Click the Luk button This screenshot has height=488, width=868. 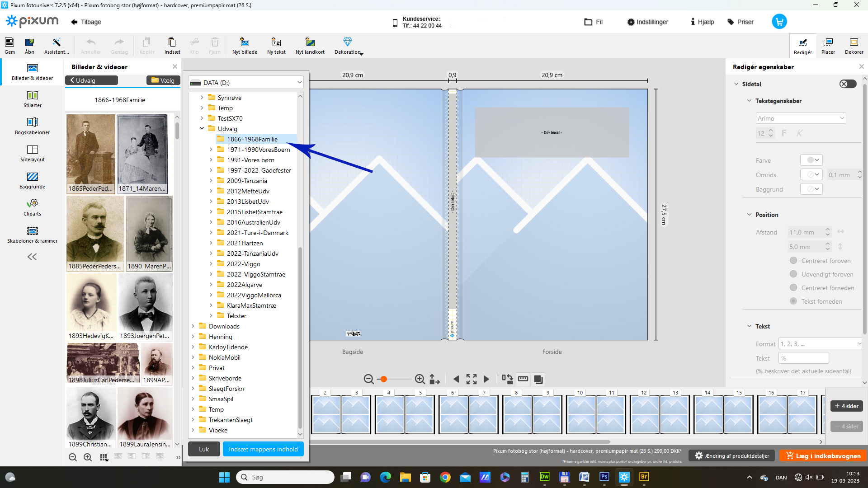[x=204, y=449]
